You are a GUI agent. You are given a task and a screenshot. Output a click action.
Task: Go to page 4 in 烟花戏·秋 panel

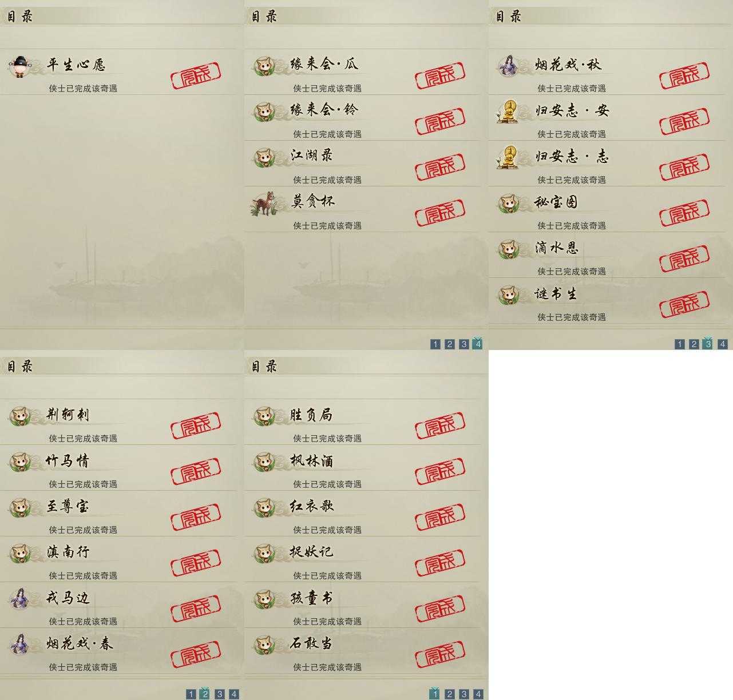point(723,344)
